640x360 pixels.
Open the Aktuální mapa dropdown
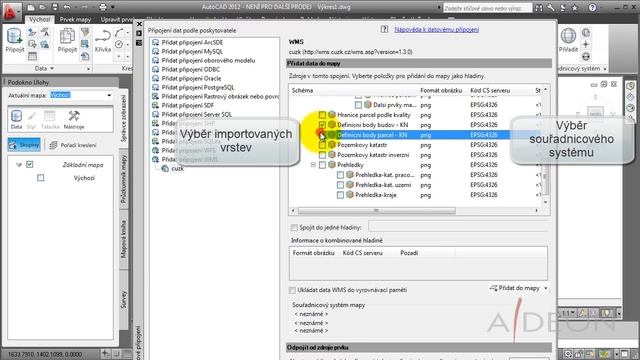(109, 95)
